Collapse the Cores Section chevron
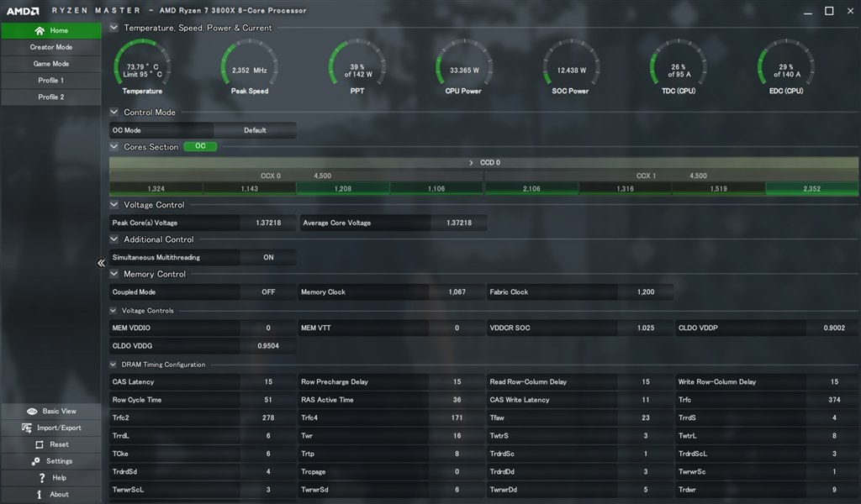 114,146
